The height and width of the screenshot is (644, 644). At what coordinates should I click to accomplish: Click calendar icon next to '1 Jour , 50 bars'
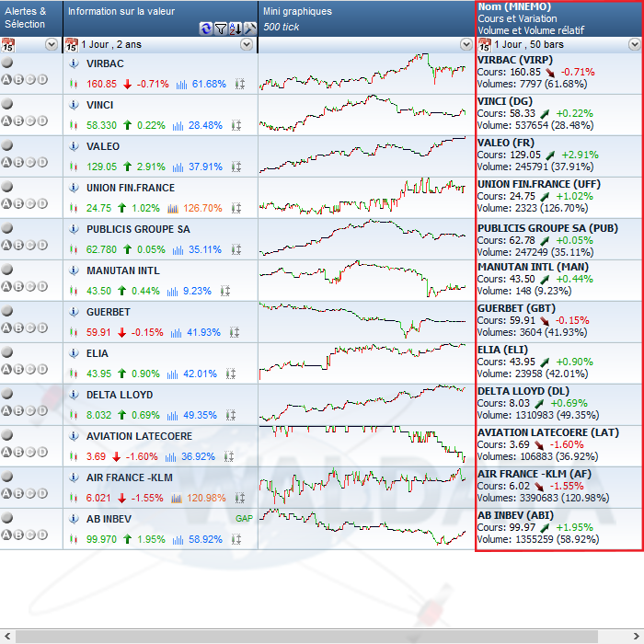click(485, 45)
